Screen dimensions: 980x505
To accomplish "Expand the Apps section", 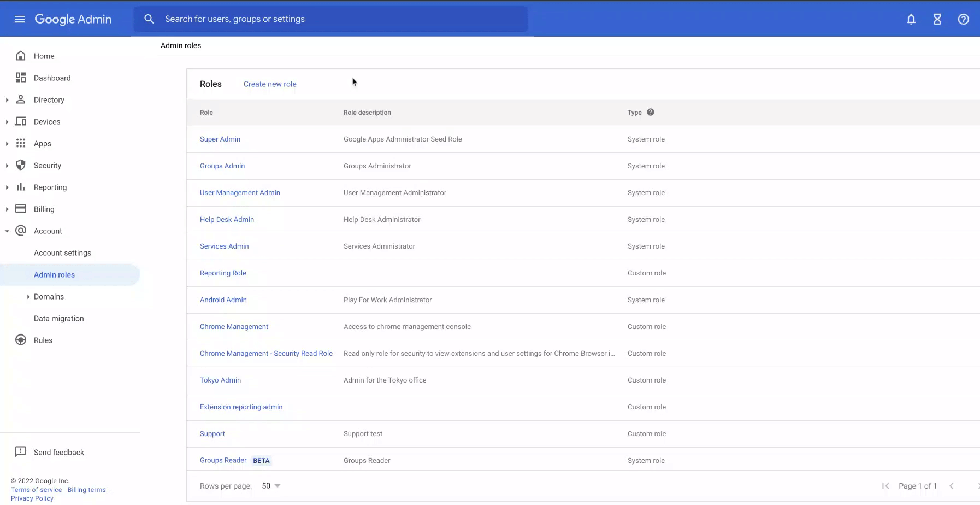I will [7, 144].
